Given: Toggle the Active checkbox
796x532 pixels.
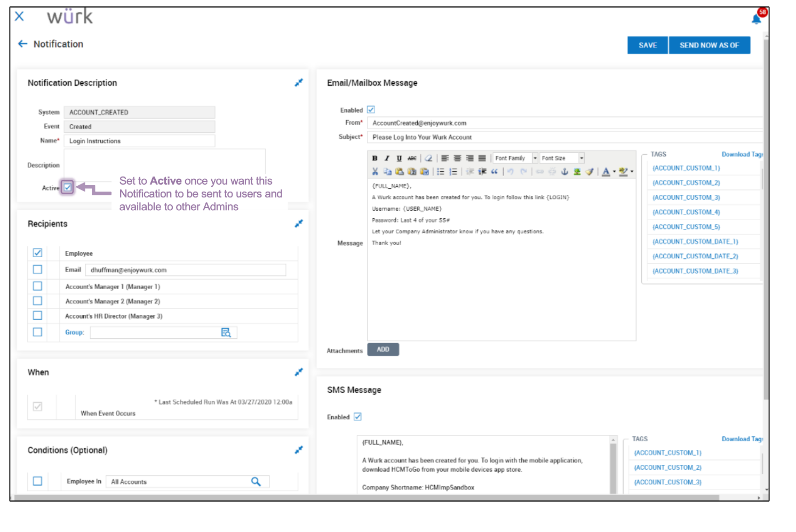Looking at the screenshot, I should coord(68,187).
